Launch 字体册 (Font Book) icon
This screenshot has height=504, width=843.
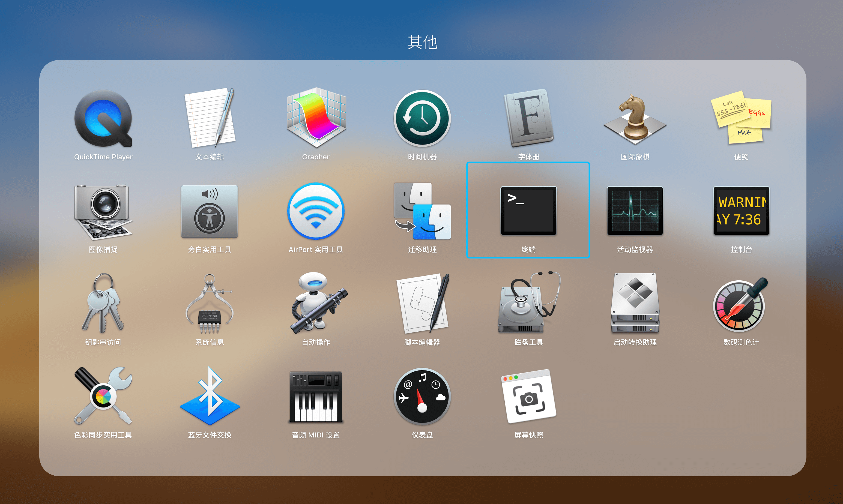[x=528, y=118]
